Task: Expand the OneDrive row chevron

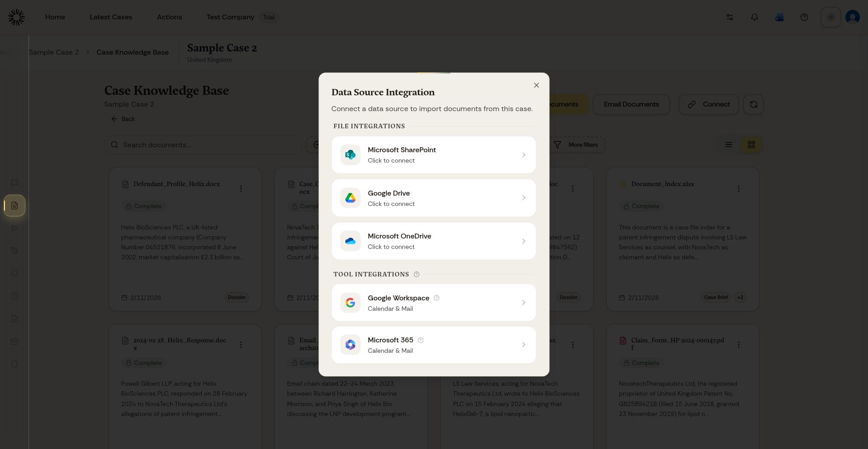Action: (x=524, y=241)
